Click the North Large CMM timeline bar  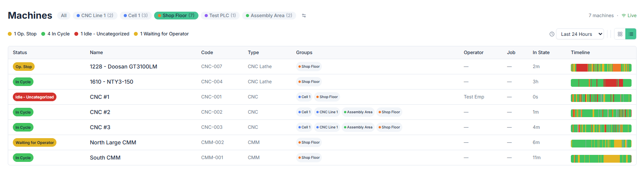(601, 143)
